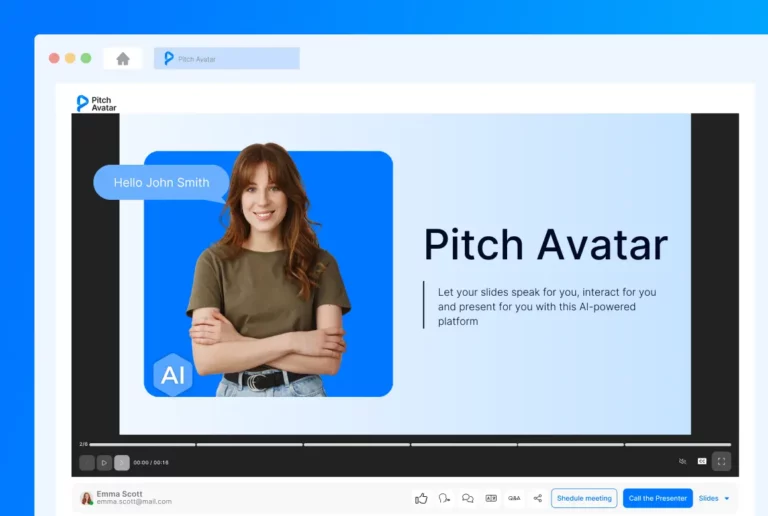
Task: Skip to the next slide button
Action: point(122,462)
